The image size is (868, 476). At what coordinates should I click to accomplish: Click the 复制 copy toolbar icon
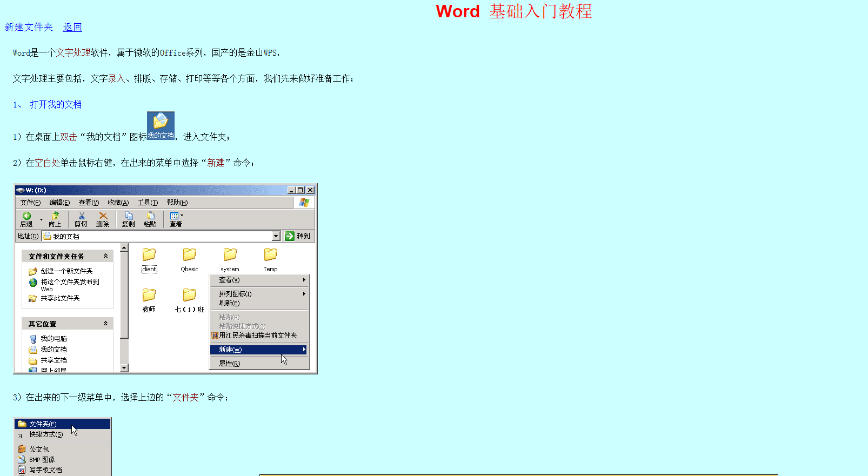129,216
